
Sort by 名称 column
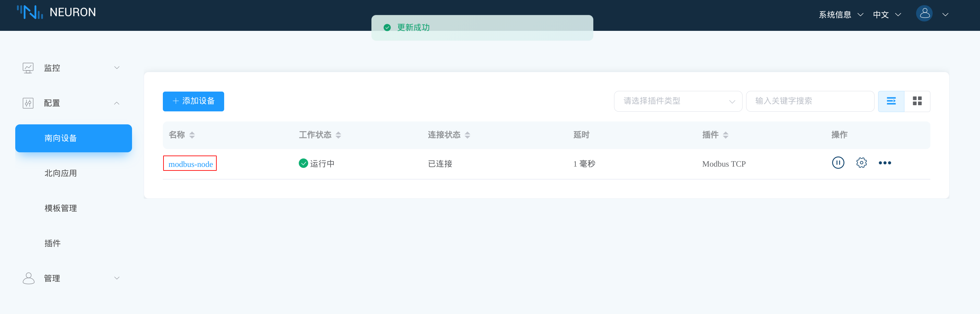[192, 135]
